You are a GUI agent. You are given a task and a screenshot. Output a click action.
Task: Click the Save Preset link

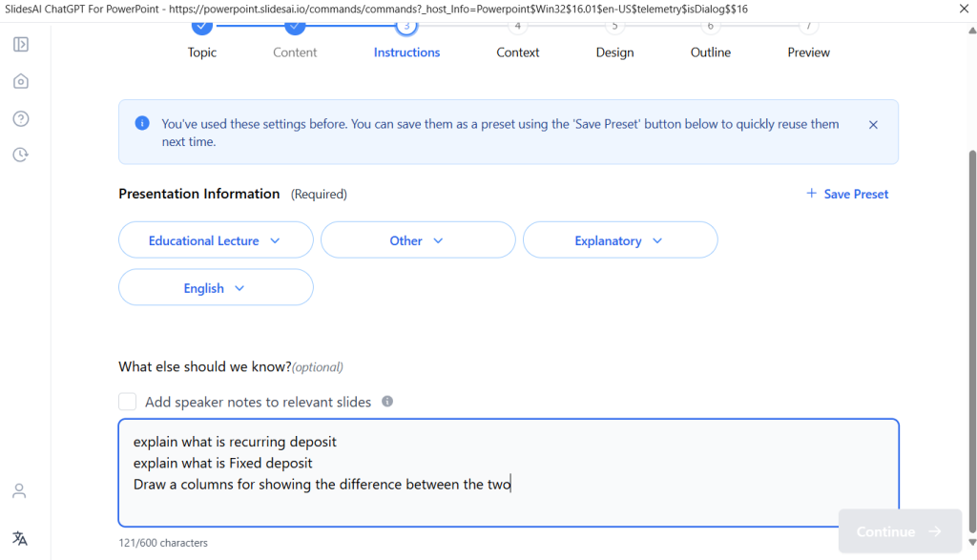pyautogui.click(x=847, y=194)
